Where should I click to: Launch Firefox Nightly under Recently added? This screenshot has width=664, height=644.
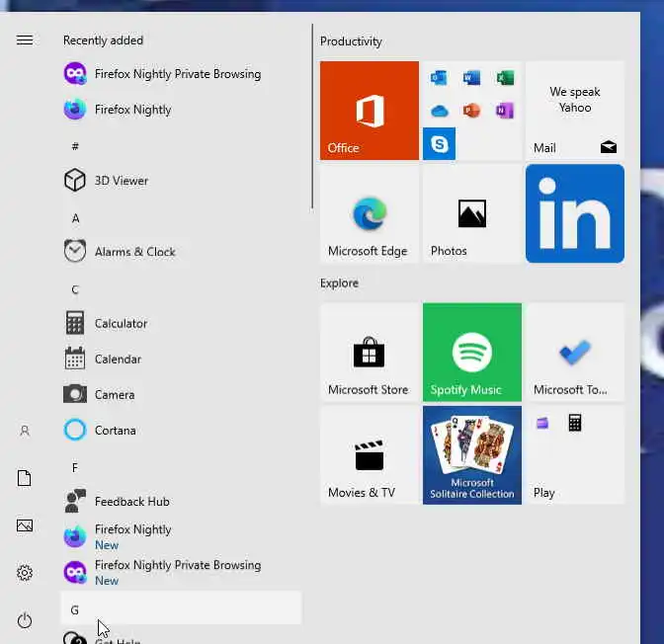point(181,110)
